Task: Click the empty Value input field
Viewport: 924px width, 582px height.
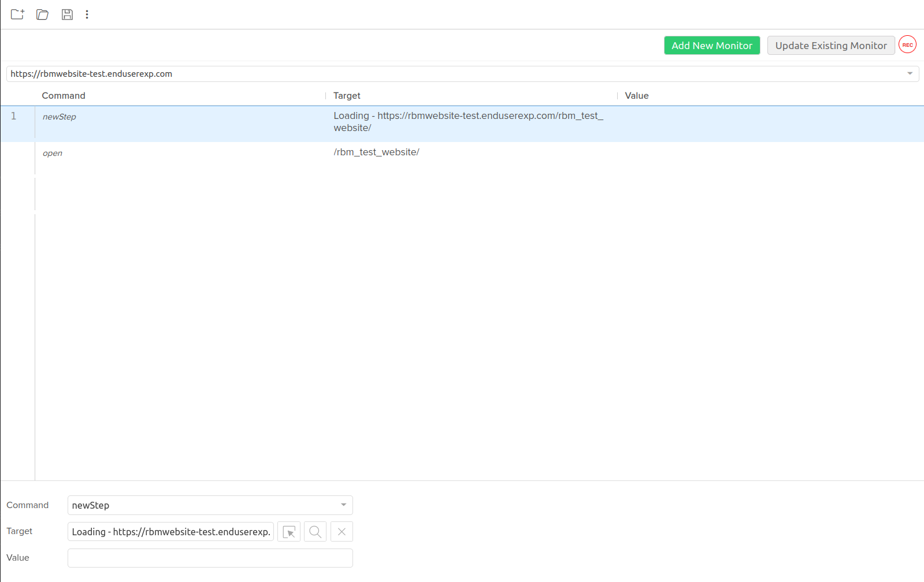Action: [210, 558]
